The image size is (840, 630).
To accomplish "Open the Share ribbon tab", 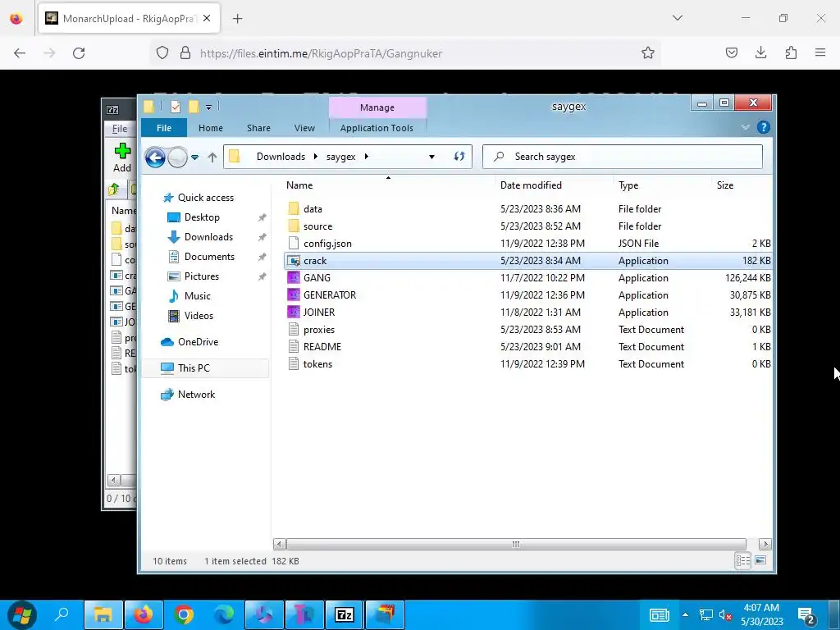I will coord(258,128).
